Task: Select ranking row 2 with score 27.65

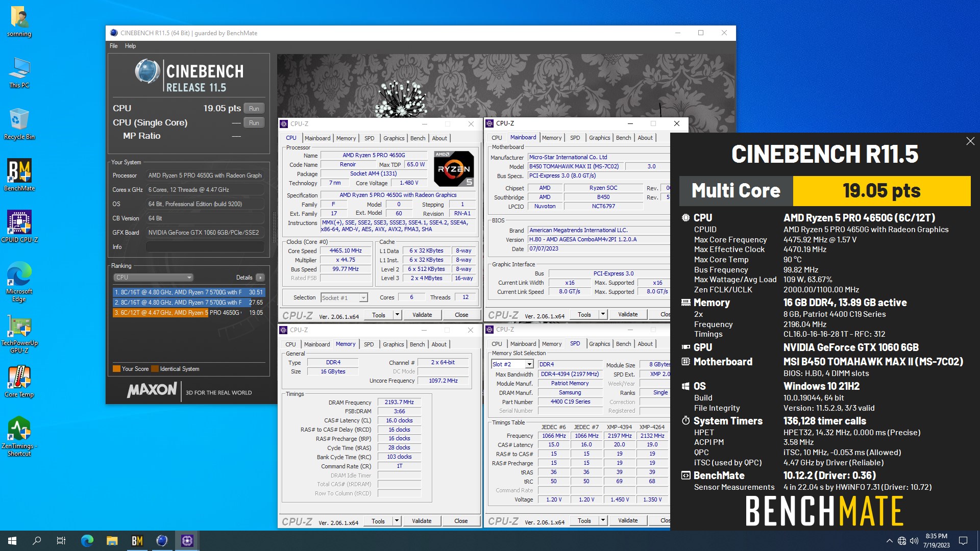Action: (188, 303)
